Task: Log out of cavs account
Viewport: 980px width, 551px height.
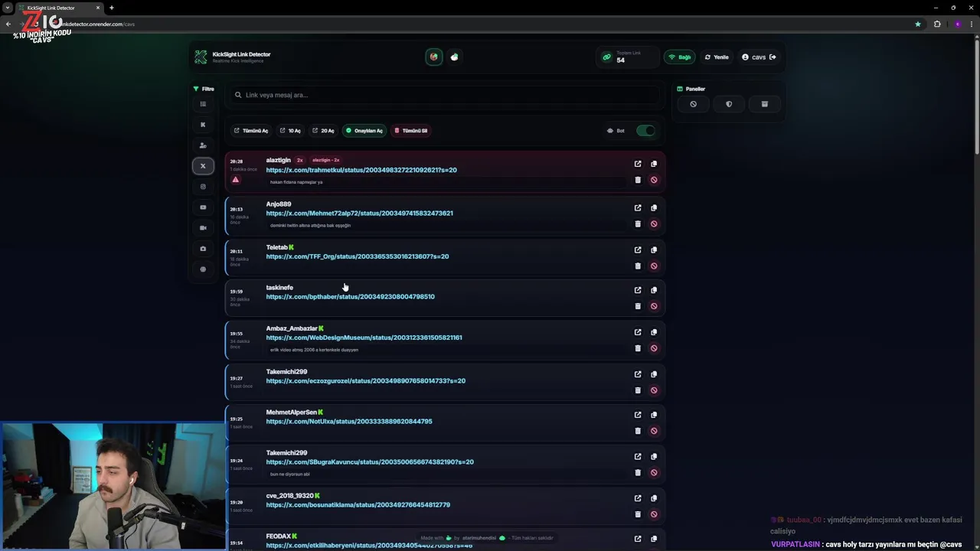Action: pos(773,57)
